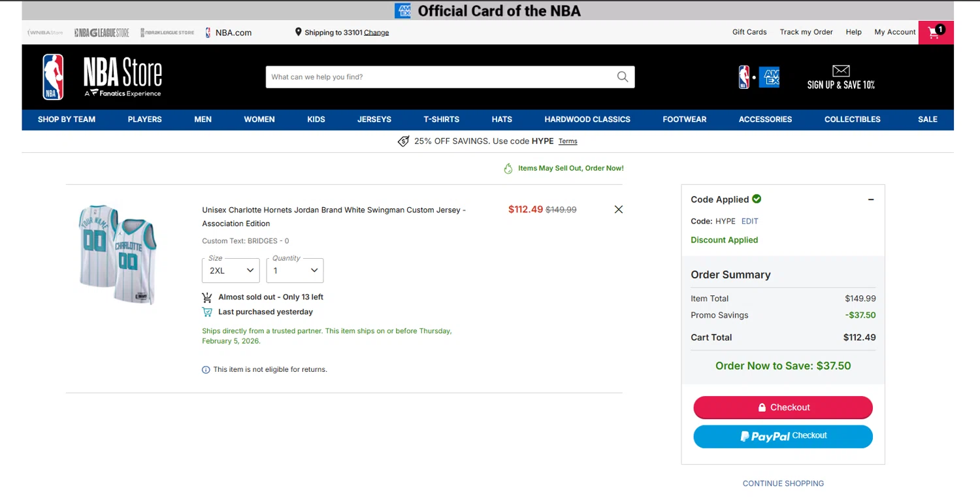Screen dimensions: 980x498
Task: Click the product search input field
Action: pos(450,77)
